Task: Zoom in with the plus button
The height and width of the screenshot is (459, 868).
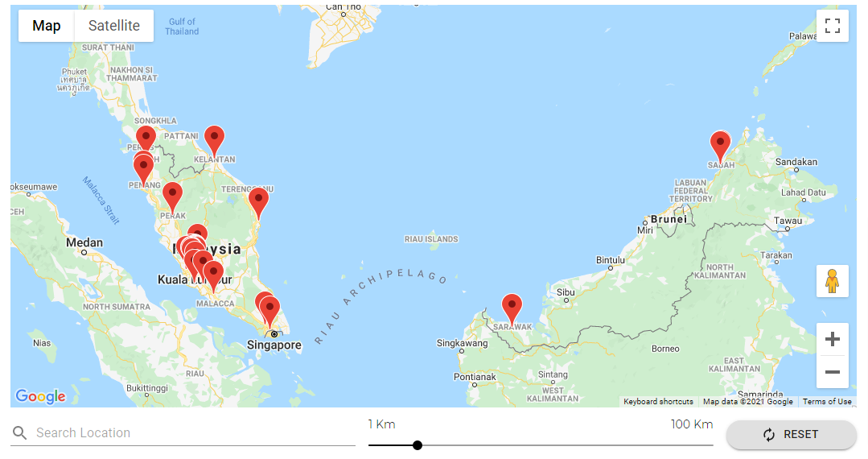Action: point(832,339)
